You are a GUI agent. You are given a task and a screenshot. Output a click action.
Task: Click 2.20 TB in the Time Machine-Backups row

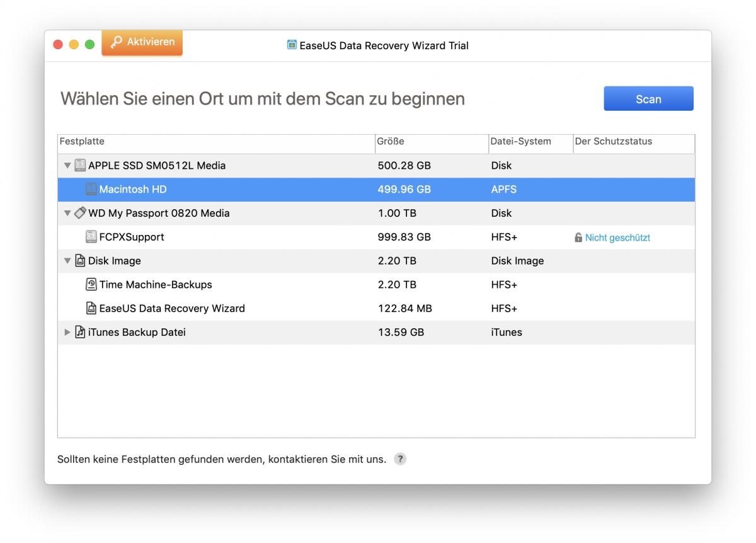tap(397, 285)
